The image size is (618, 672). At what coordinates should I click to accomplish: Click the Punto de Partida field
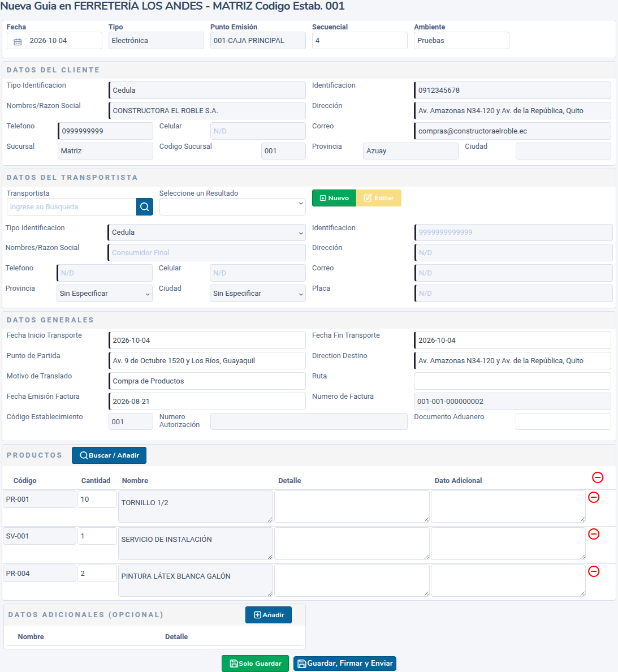click(x=208, y=360)
